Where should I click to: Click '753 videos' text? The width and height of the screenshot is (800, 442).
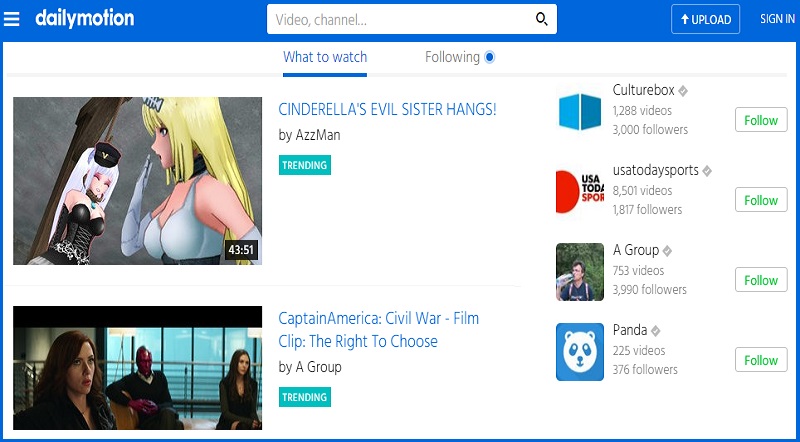(638, 271)
